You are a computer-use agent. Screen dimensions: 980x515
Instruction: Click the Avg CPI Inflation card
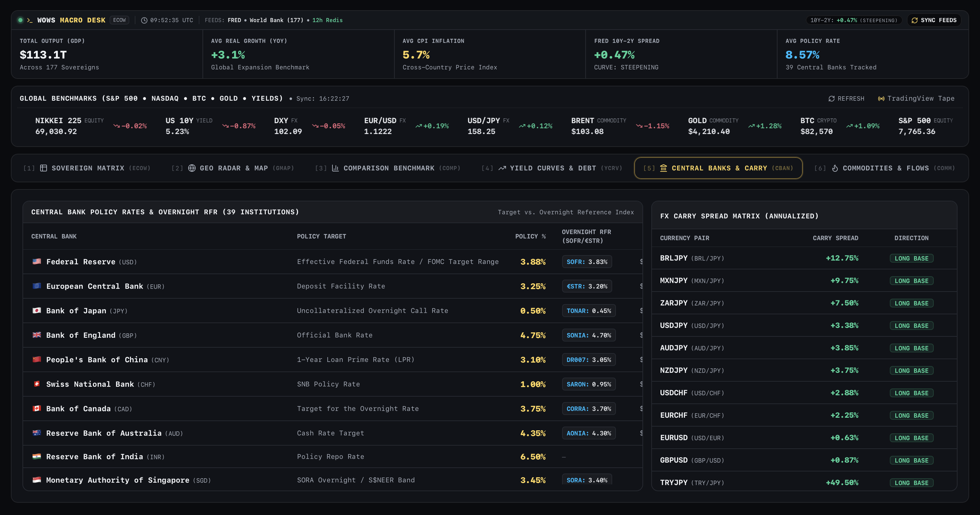(490, 54)
